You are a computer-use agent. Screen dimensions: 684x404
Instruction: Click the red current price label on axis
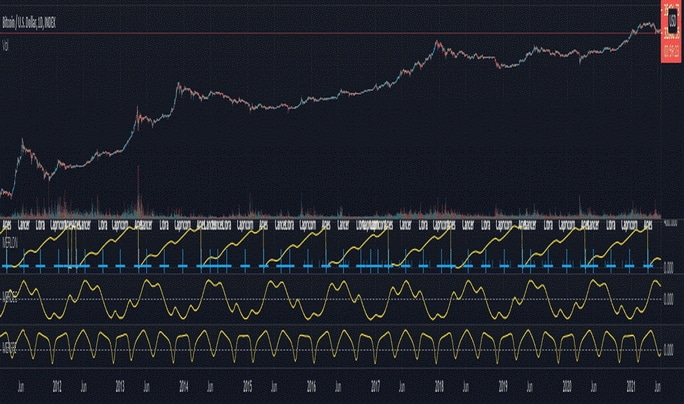[671, 31]
